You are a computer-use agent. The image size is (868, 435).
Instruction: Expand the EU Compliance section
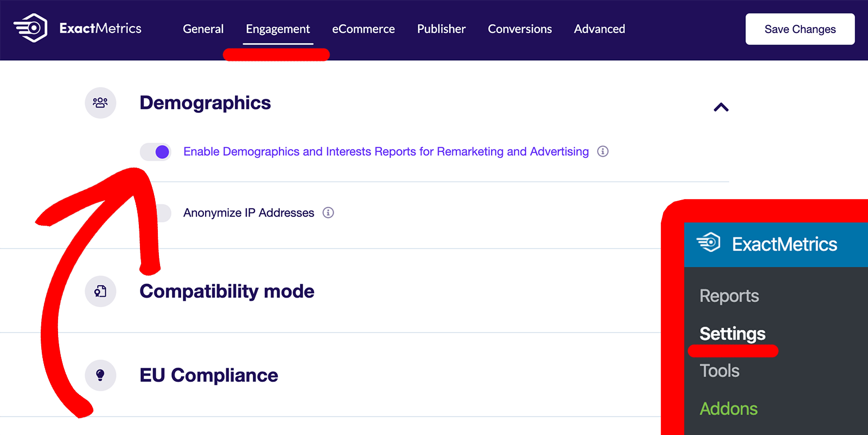click(x=209, y=375)
